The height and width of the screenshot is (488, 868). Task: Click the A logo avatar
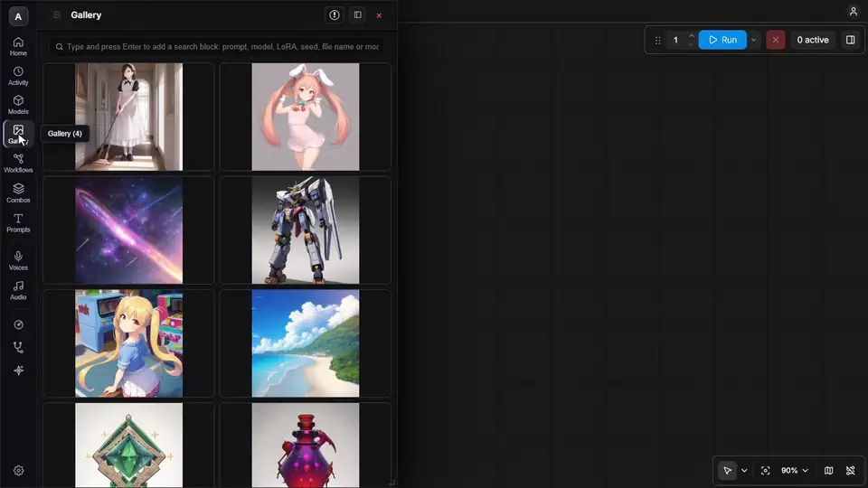coord(18,16)
